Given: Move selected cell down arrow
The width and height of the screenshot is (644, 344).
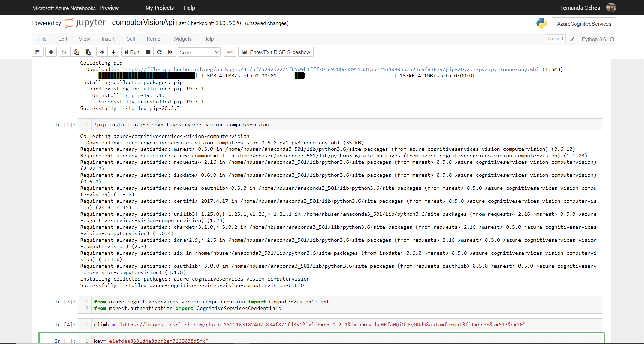Looking at the screenshot, I should pyautogui.click(x=114, y=52).
